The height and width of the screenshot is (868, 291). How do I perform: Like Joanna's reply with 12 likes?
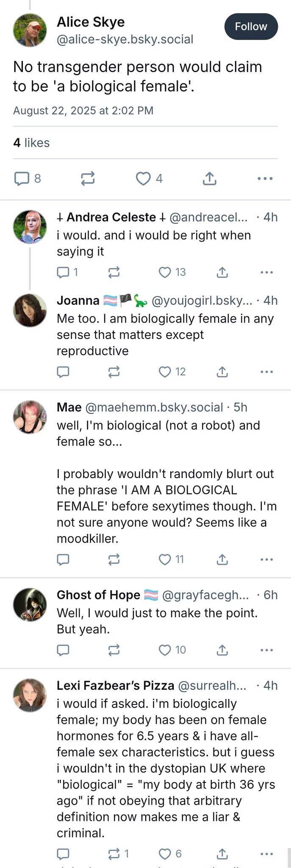click(x=165, y=372)
